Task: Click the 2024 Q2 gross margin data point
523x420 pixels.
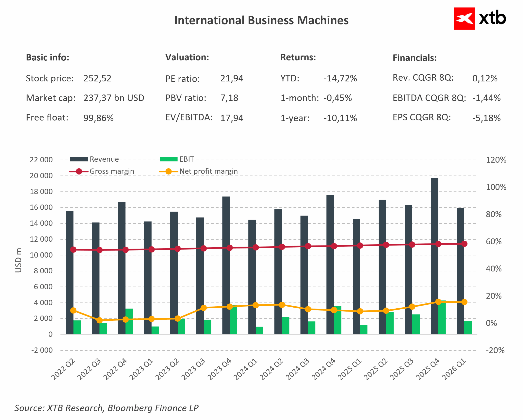Action: [x=282, y=247]
